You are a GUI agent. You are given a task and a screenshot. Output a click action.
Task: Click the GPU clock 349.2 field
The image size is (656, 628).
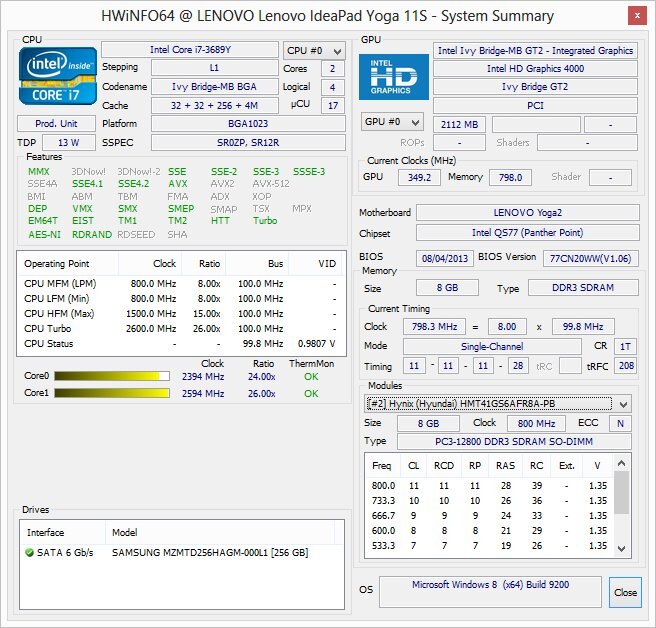tap(419, 177)
